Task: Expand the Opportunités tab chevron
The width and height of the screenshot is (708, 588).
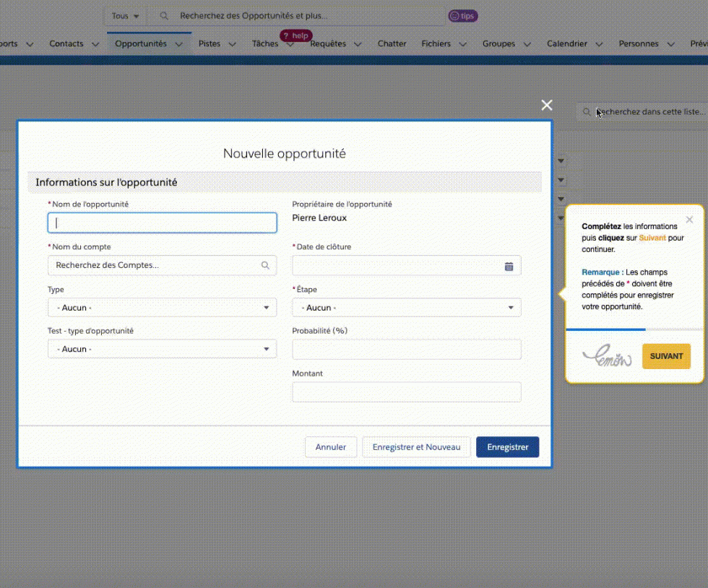Action: pos(178,43)
